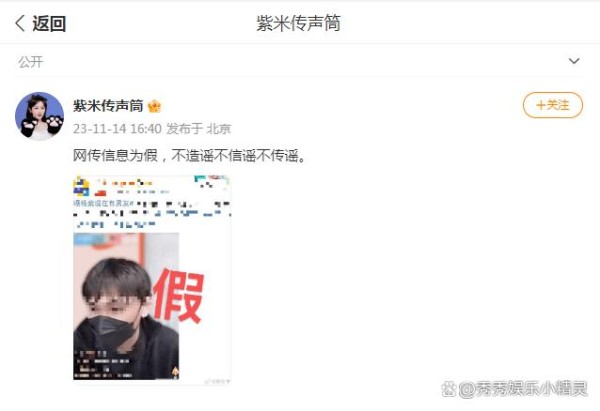The height and width of the screenshot is (411, 600).
Task: Click the 23-11-14 16:40 timestamp
Action: pos(117,129)
